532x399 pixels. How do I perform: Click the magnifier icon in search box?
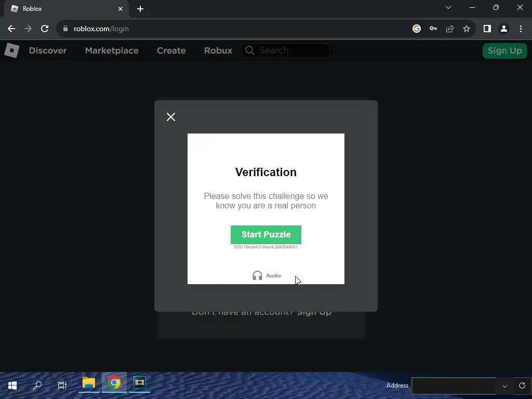250,50
